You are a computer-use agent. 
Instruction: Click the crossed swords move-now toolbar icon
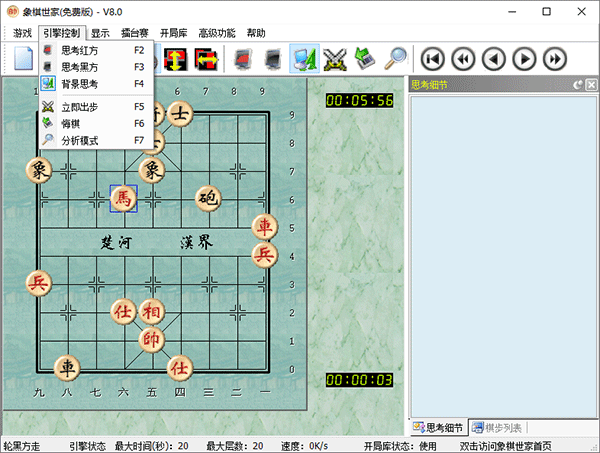[x=335, y=59]
